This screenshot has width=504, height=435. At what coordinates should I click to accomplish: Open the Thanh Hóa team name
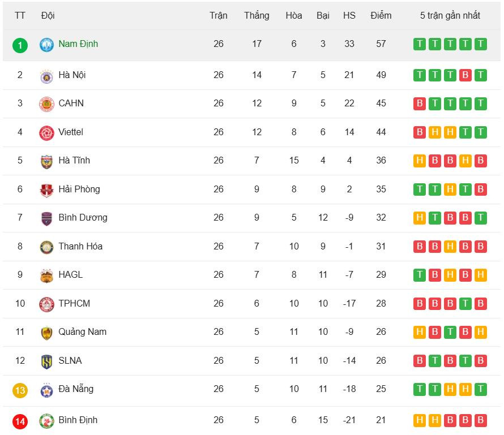click(80, 247)
